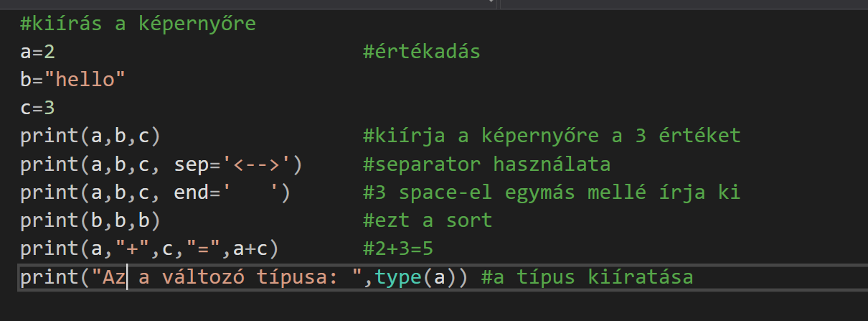
Task: Place cursor on the 'a=2' assignment
Action: 37,52
